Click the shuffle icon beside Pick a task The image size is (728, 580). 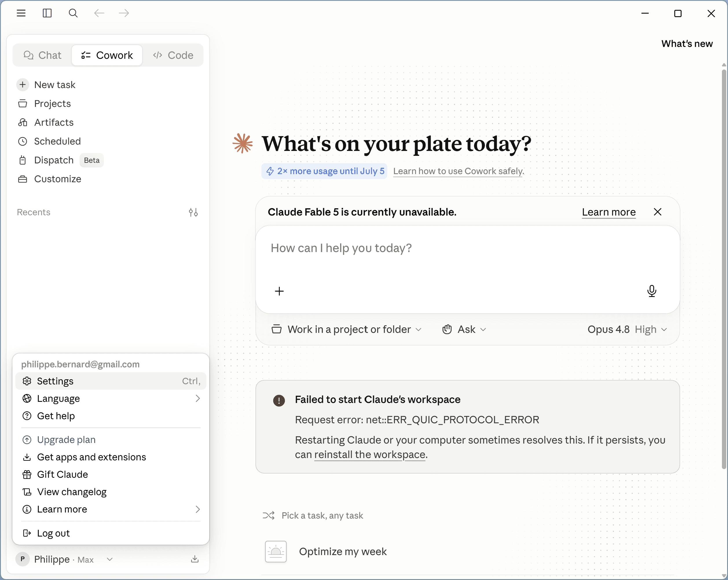[269, 515]
